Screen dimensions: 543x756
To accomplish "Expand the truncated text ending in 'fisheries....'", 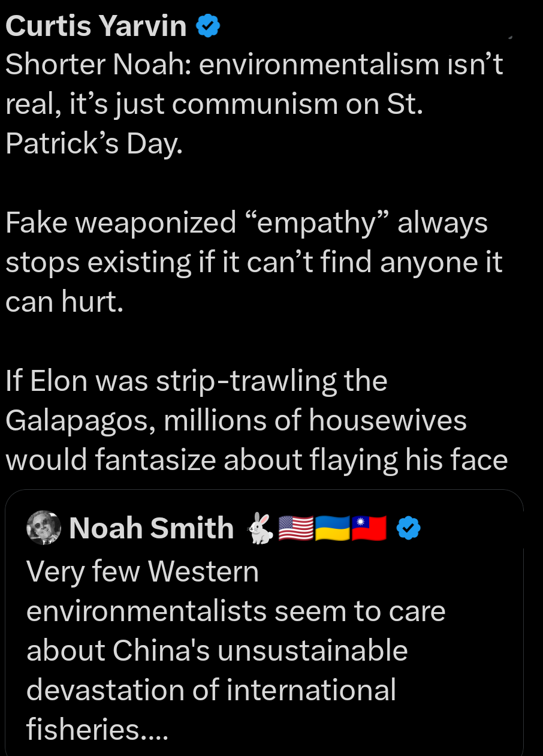I will point(96,728).
